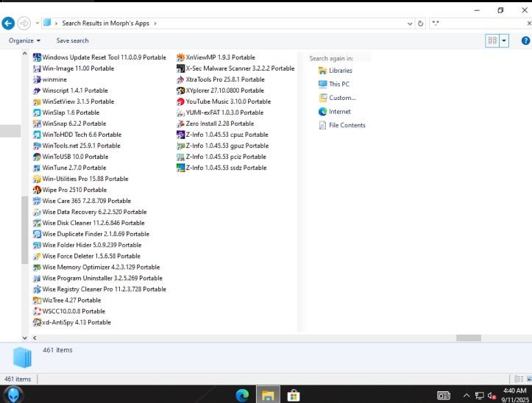This screenshot has width=532, height=403.
Task: Click the navigation pane scroll-down arrow
Action: coord(25,338)
